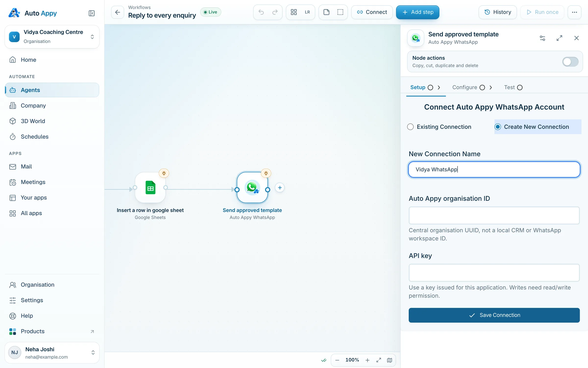Open the more options ellipsis menu

[x=574, y=12]
